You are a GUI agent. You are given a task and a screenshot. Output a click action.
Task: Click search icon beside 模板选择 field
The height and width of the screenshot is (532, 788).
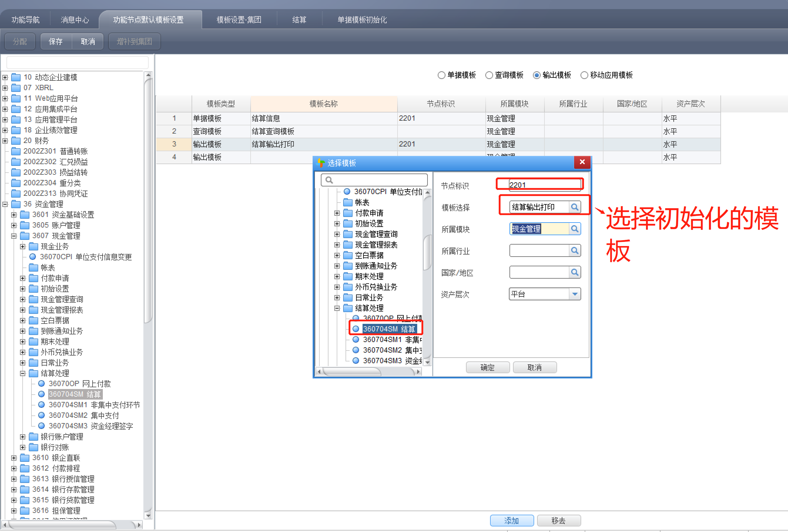[574, 207]
